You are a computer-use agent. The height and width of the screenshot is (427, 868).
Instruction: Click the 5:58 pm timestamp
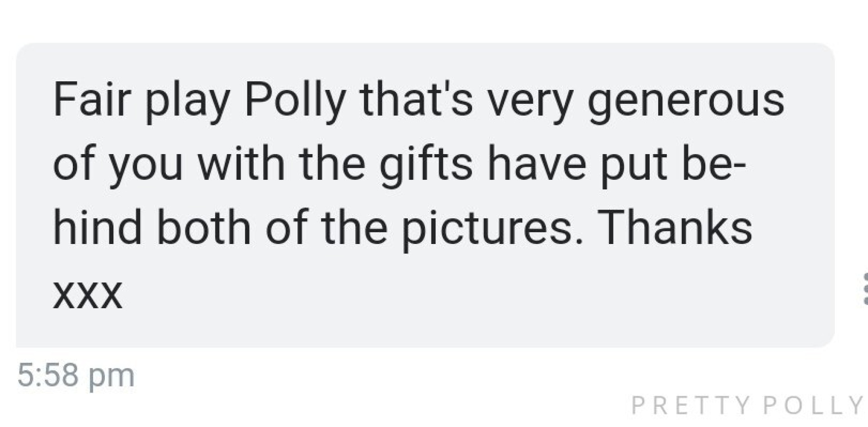coord(76,375)
